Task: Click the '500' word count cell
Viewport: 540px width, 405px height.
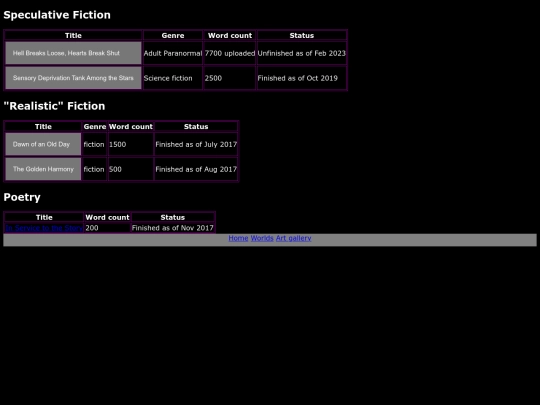Action: [x=131, y=169]
